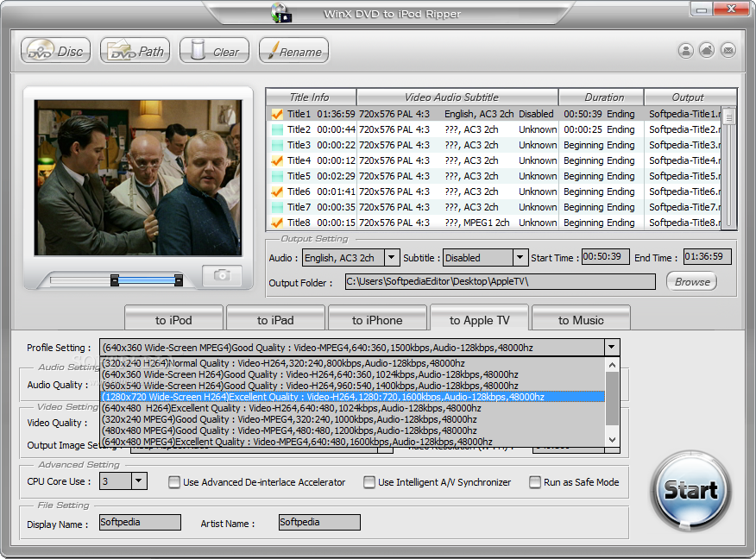
Task: Click the Output column header
Action: [x=690, y=97]
